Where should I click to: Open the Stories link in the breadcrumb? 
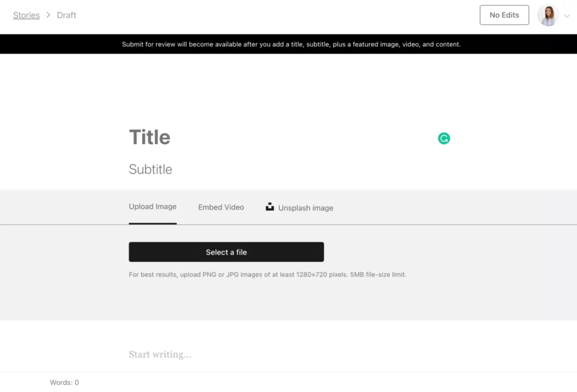pyautogui.click(x=26, y=15)
